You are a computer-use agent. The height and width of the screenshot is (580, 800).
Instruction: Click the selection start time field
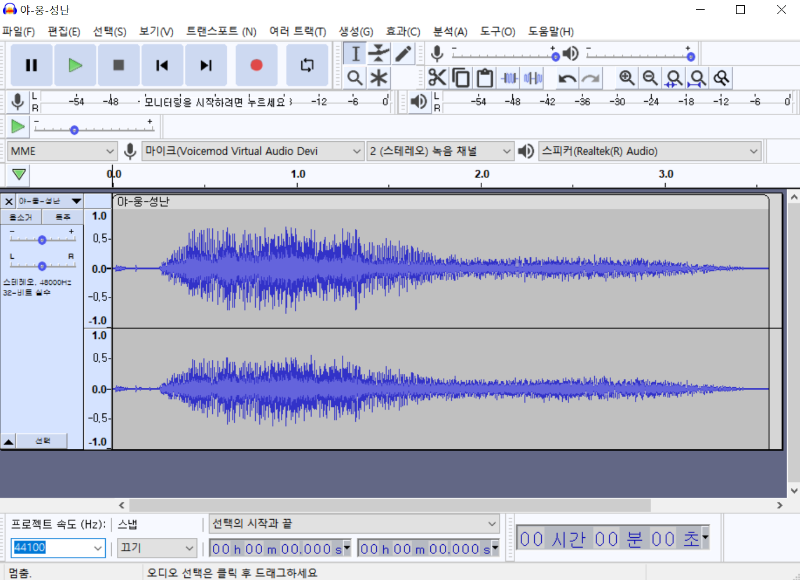[280, 548]
